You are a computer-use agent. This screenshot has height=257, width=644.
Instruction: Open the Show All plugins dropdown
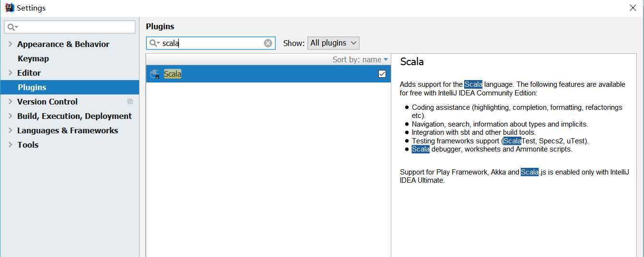point(333,43)
